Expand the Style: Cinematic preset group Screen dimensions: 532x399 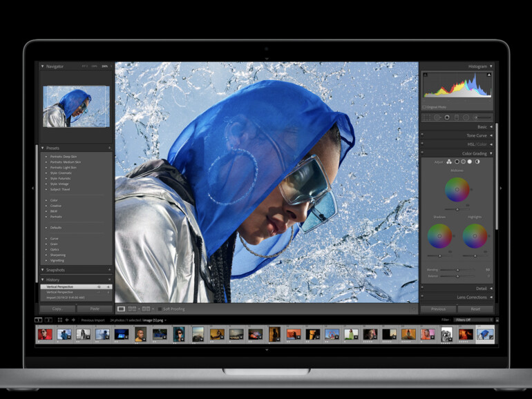(x=46, y=173)
